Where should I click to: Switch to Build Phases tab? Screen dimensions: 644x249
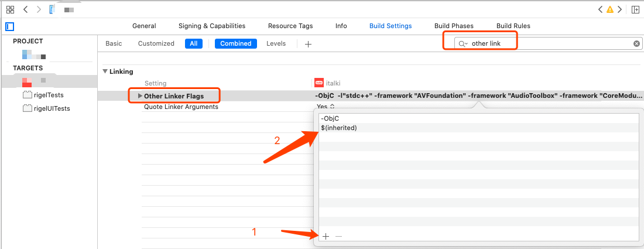pos(454,26)
